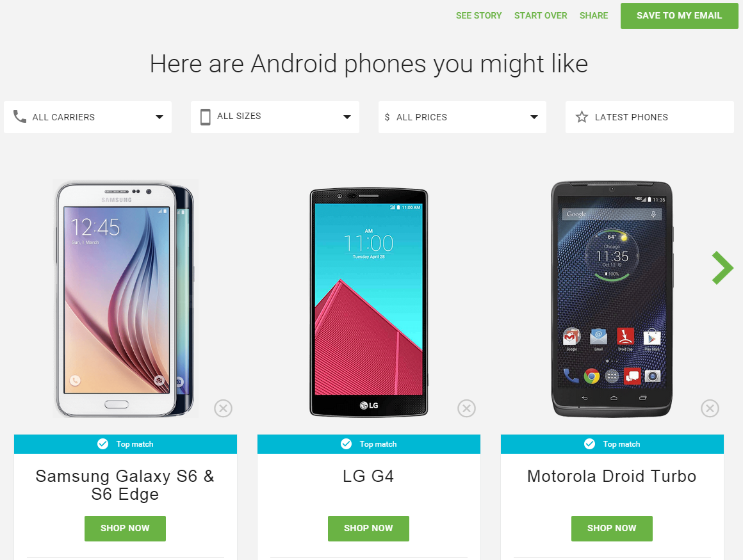Open the All Sizes dropdown
This screenshot has height=560, width=743.
(x=275, y=117)
